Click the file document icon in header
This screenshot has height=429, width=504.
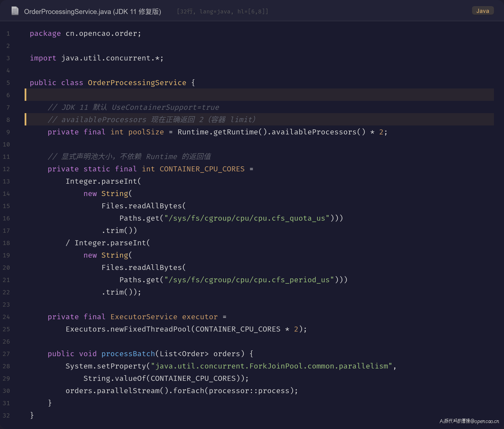pyautogui.click(x=15, y=11)
